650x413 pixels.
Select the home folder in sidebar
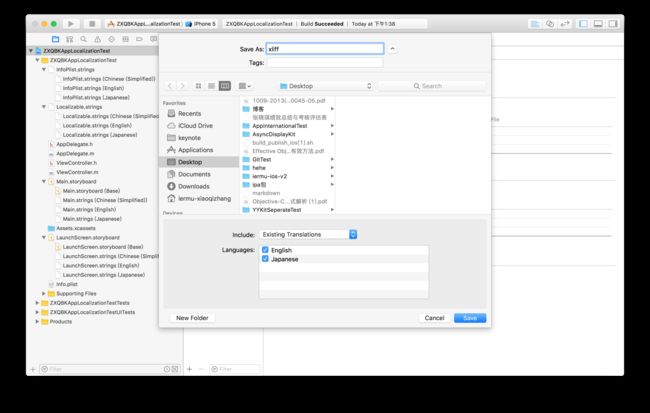[x=204, y=199]
